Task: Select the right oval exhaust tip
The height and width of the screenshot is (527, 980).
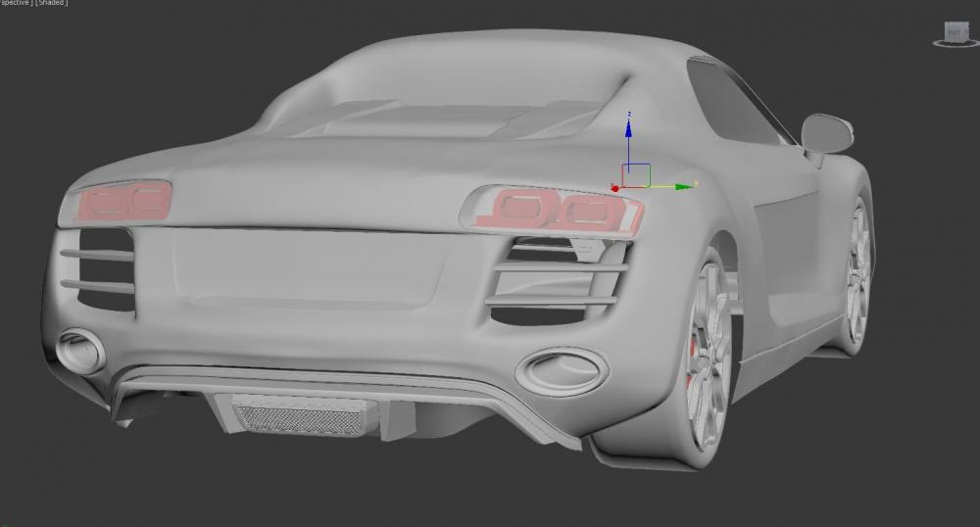Action: pos(562,371)
